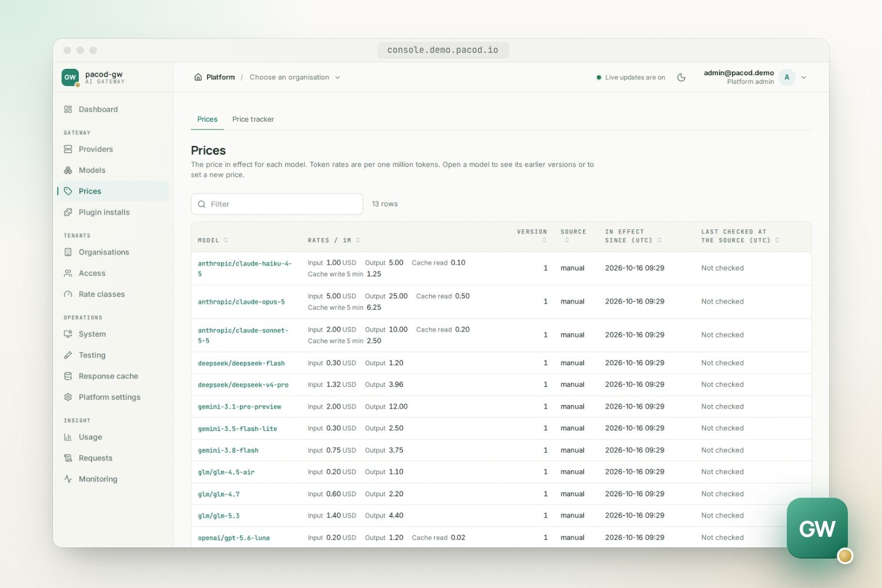
Task: Click the Plugin installs puzzle icon
Action: [68, 212]
